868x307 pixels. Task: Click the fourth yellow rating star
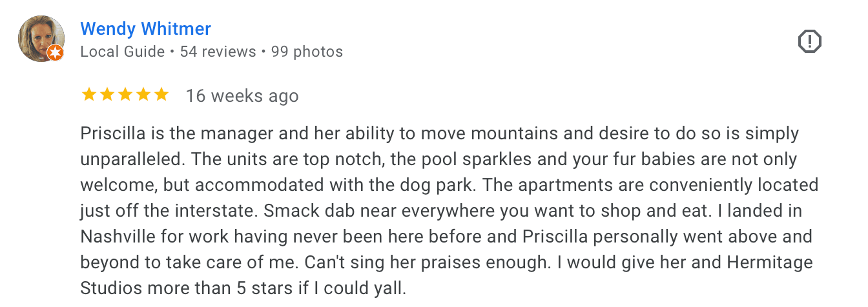[143, 95]
